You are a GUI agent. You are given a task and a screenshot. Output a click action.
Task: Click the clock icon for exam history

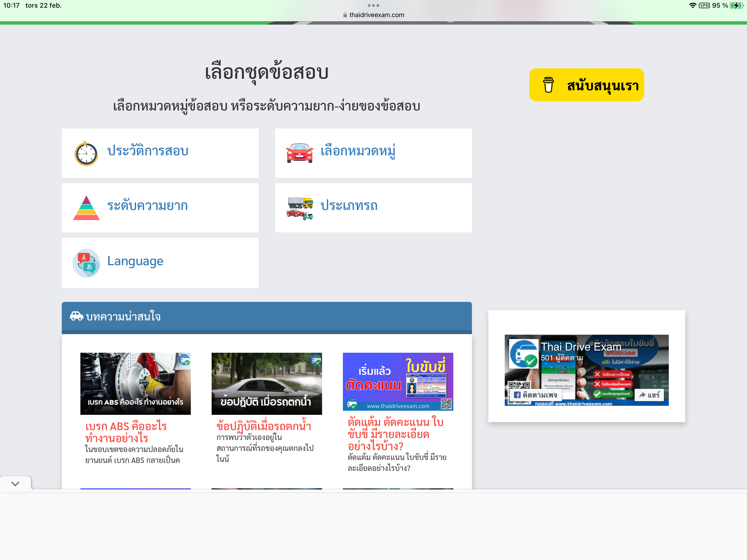coord(86,153)
